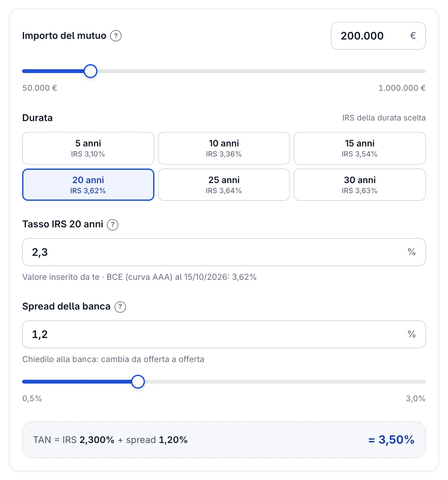Select the 5 anni duration option
The image size is (448, 480).
pos(88,148)
